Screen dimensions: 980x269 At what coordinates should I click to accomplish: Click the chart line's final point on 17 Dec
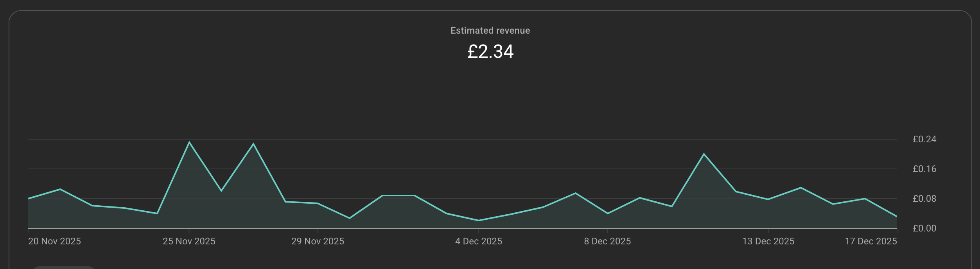(896, 216)
